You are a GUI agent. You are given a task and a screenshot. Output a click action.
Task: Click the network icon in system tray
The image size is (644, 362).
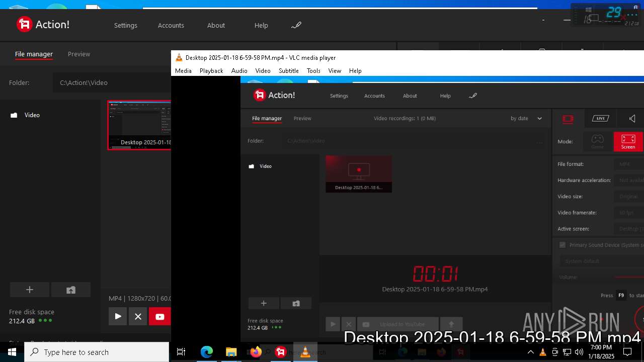[567, 352]
